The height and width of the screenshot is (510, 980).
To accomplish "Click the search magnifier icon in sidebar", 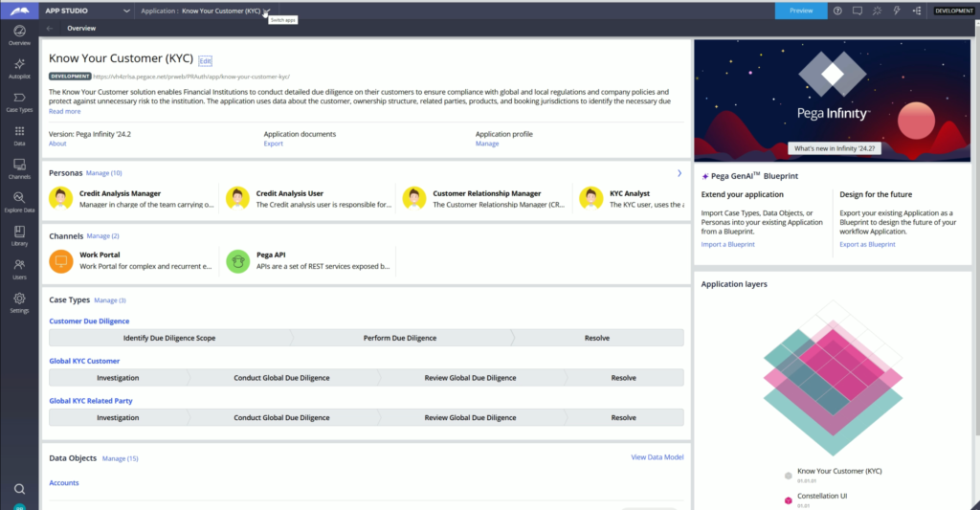I will (x=19, y=489).
